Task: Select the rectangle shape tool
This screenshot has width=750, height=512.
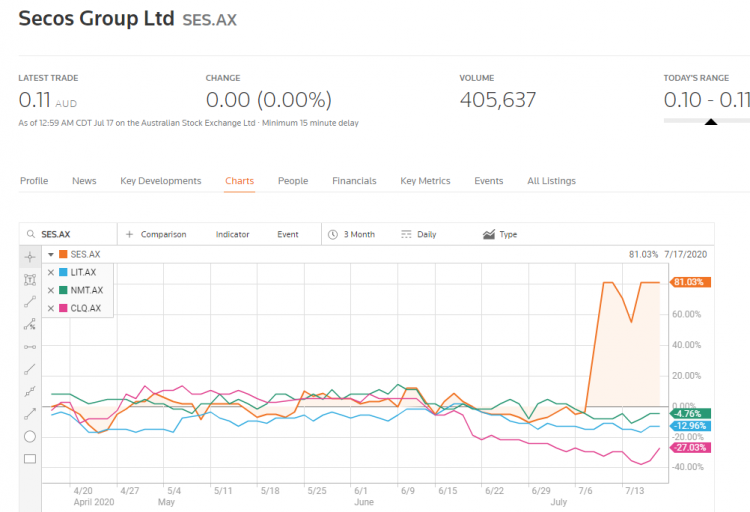Action: (x=29, y=459)
